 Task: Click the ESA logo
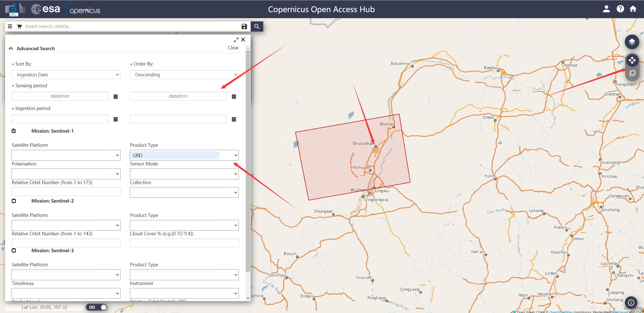[x=46, y=9]
